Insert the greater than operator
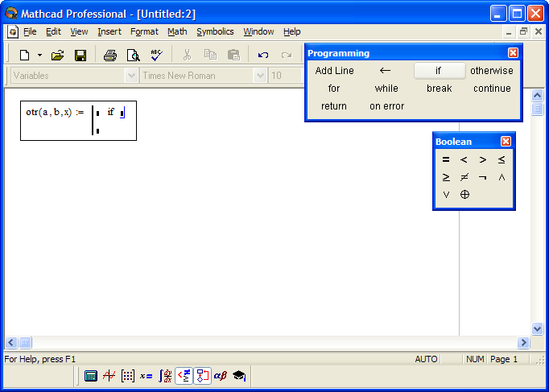This screenshot has width=549, height=392. click(483, 159)
